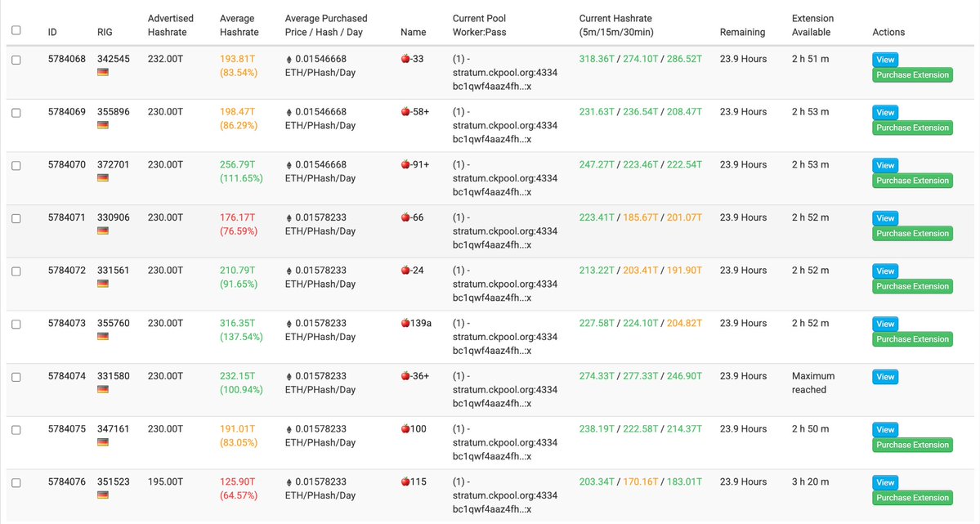Purchase Extension for rental 5784069
The image size is (980, 524).
[x=912, y=128]
